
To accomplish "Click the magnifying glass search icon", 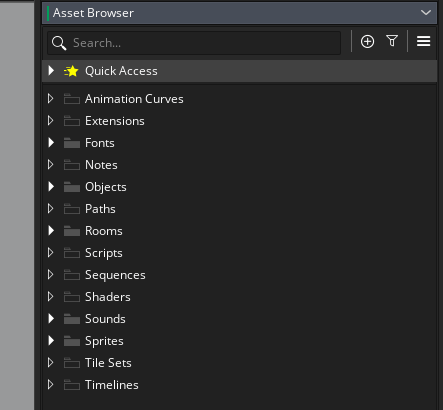I will click(x=59, y=43).
